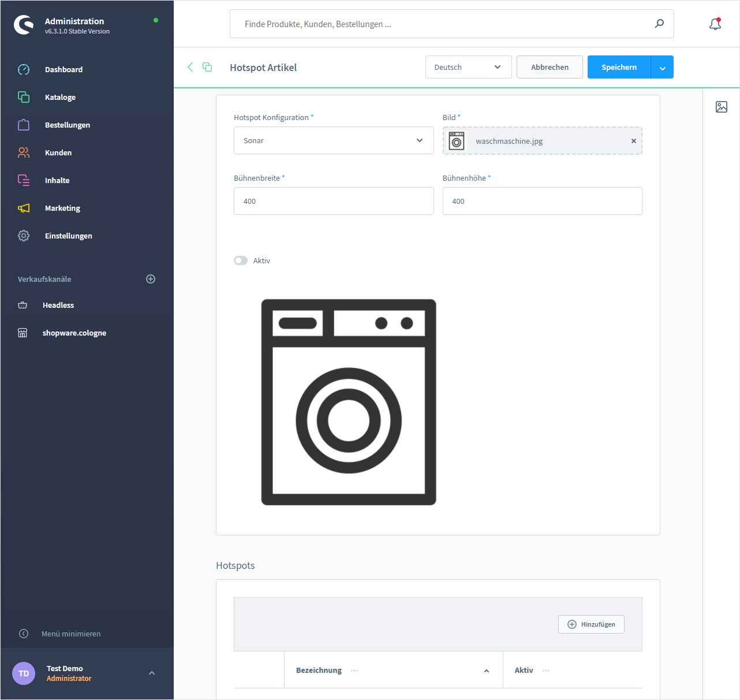Click the Bestellungen bag icon

(24, 125)
